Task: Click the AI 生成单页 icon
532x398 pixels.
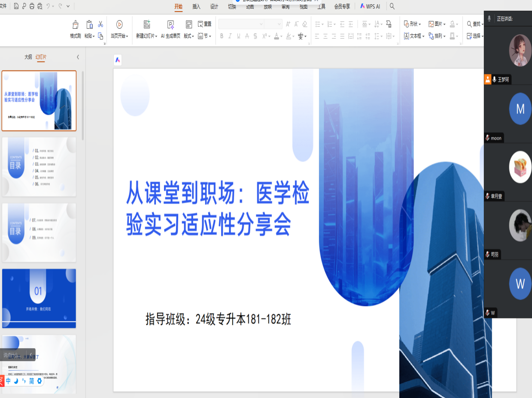Action: [170, 25]
